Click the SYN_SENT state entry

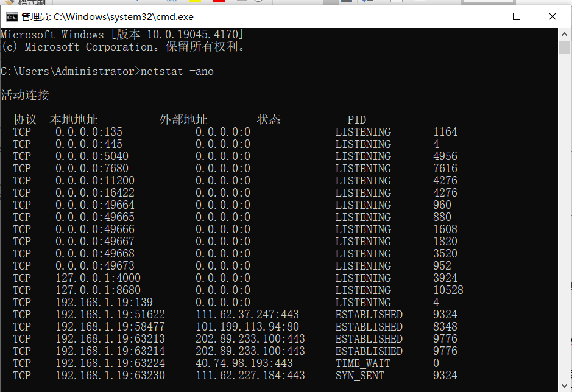pyautogui.click(x=360, y=376)
